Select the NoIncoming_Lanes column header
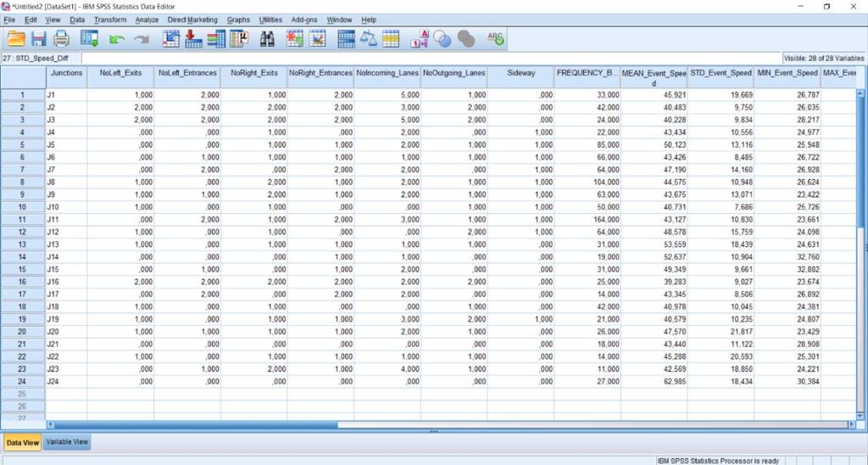 point(387,77)
